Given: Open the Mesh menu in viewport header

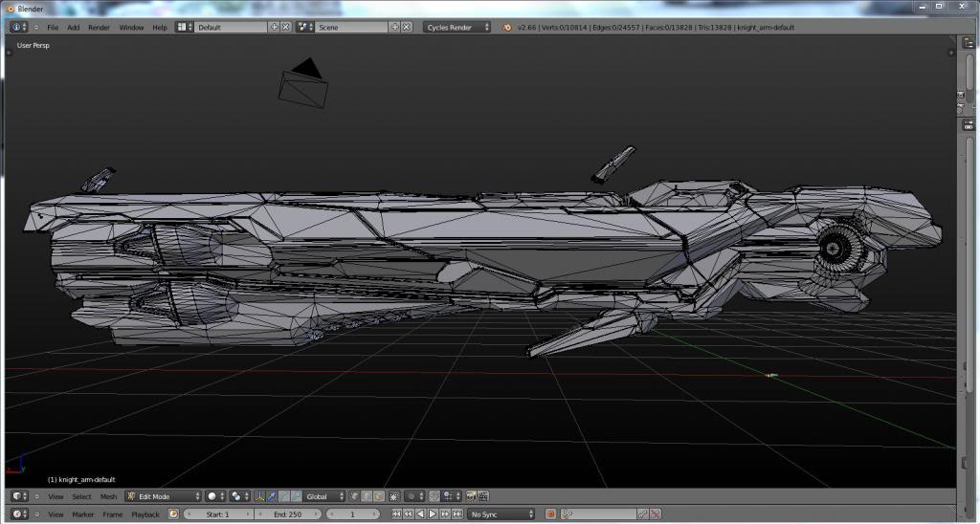Looking at the screenshot, I should pos(108,496).
